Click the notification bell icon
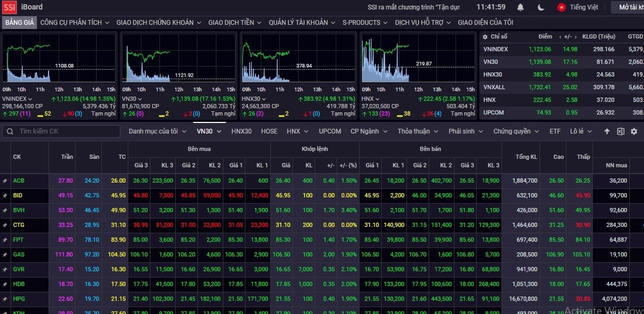 520,7
